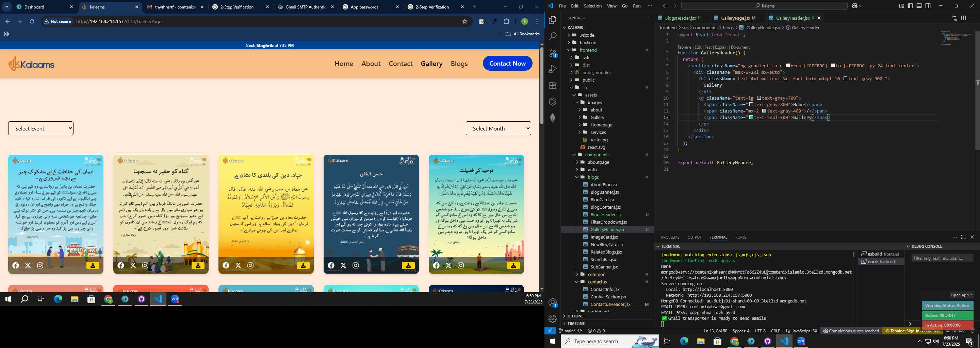Click the Chrome profile avatar icon
This screenshot has width=980, height=348.
[x=525, y=21]
